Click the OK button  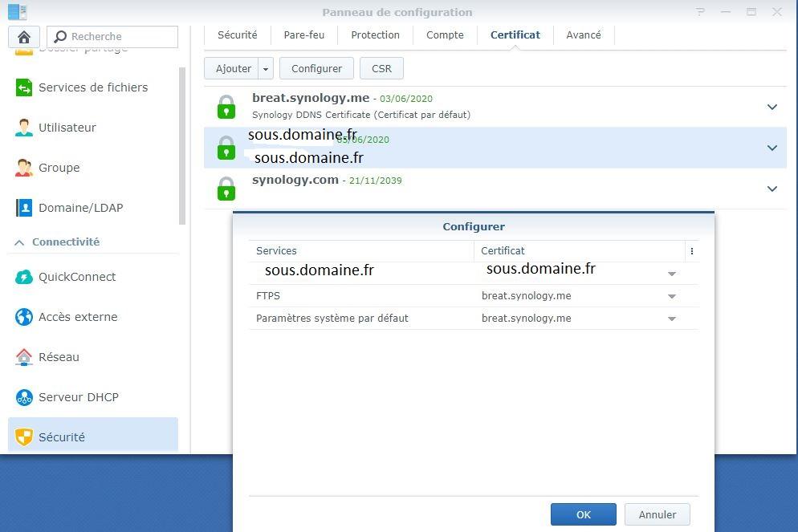[x=583, y=514]
